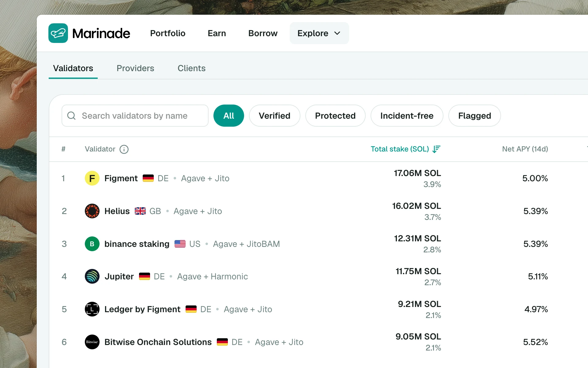This screenshot has height=368, width=588.
Task: Click the US flag next to binance staking
Action: (x=180, y=244)
